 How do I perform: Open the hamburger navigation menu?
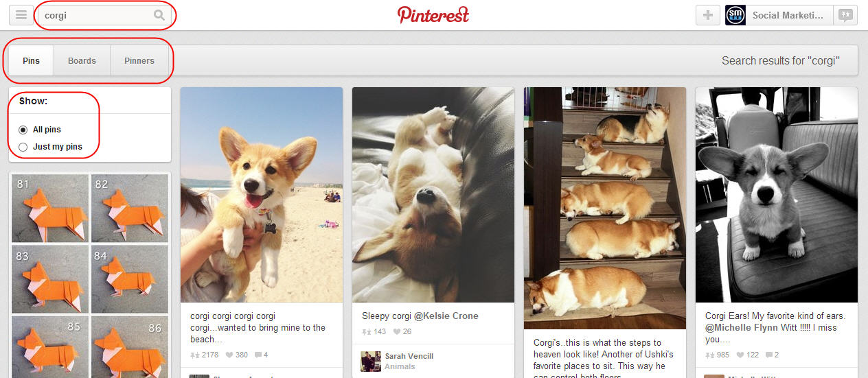(21, 15)
